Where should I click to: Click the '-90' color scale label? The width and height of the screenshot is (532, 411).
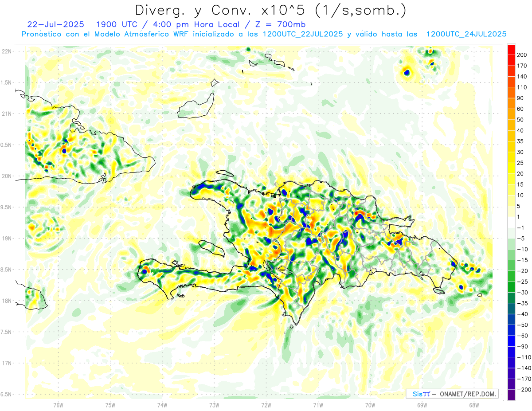[x=522, y=346]
